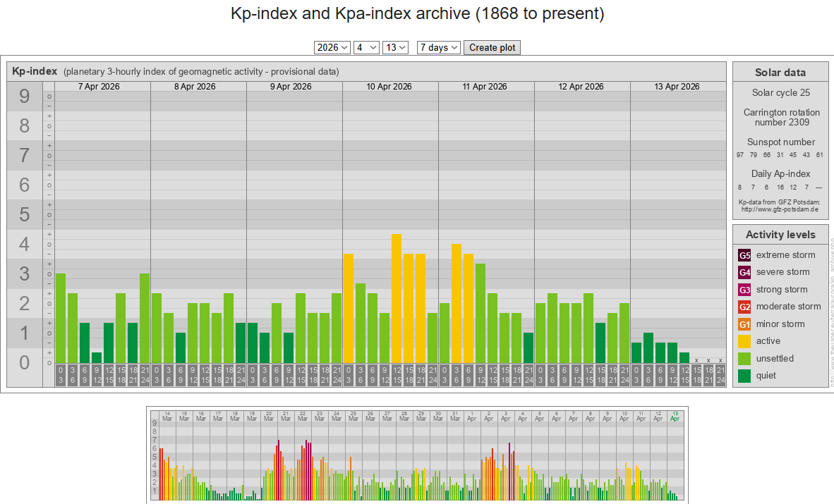Click the GFZ Potsdam website URL
Viewport: 834px width, 504px height.
click(780, 209)
